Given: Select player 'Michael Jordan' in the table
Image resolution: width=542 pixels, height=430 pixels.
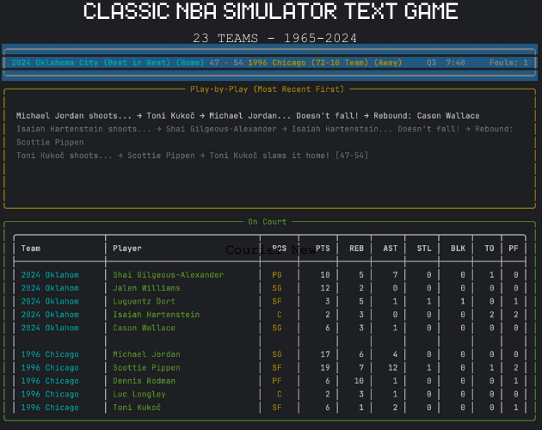Looking at the screenshot, I should pyautogui.click(x=147, y=355).
